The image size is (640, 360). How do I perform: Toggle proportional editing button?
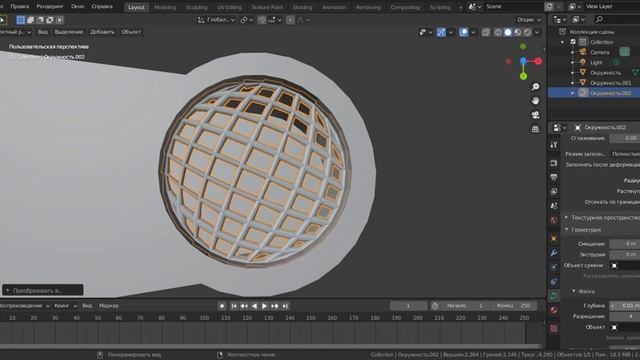click(290, 20)
